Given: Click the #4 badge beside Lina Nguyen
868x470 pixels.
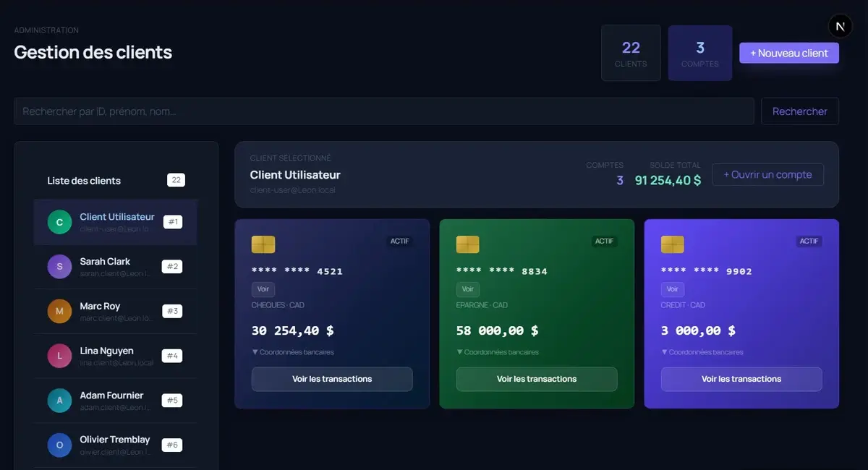Looking at the screenshot, I should click(172, 356).
